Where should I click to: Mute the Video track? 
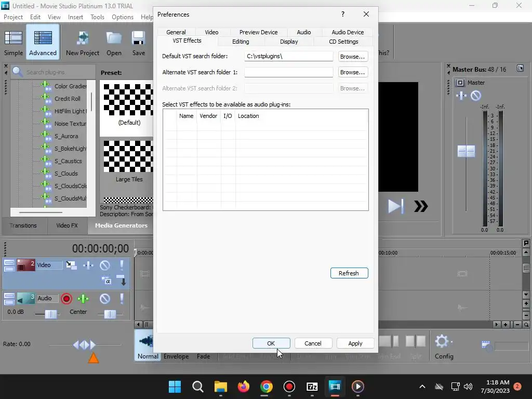coord(105,265)
